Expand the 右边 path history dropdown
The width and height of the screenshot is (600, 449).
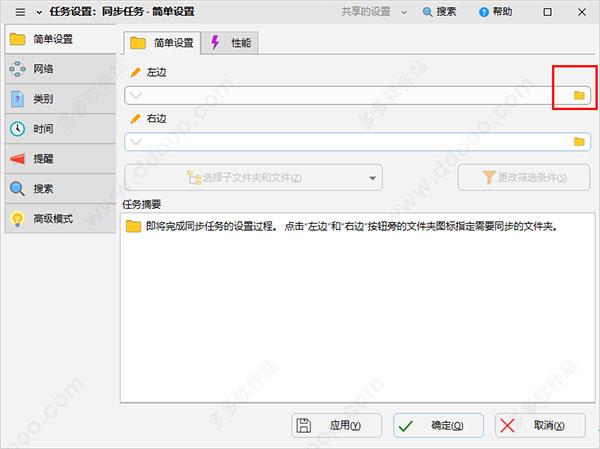(x=137, y=142)
